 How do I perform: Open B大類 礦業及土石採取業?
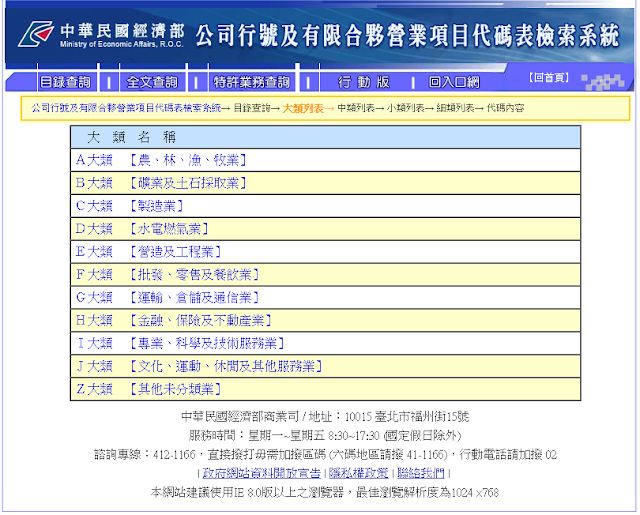coord(161,183)
